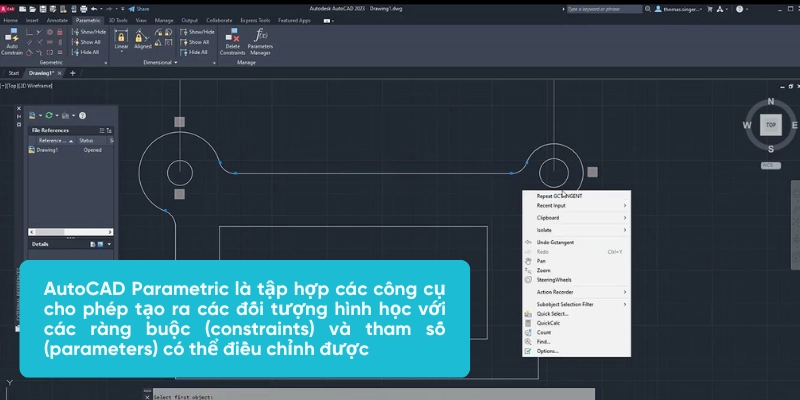This screenshot has width=800, height=400.
Task: Click Hide All geometric constraints
Action: click(x=86, y=52)
